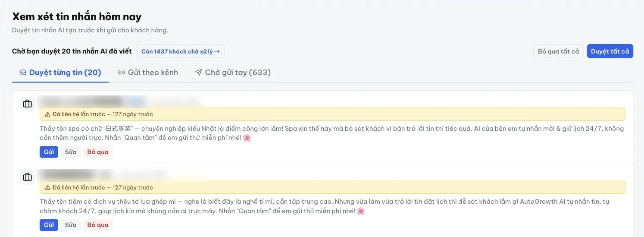This screenshot has width=644, height=237.
Task: Switch to Gửi theo kênh tab
Action: pyautogui.click(x=148, y=73)
